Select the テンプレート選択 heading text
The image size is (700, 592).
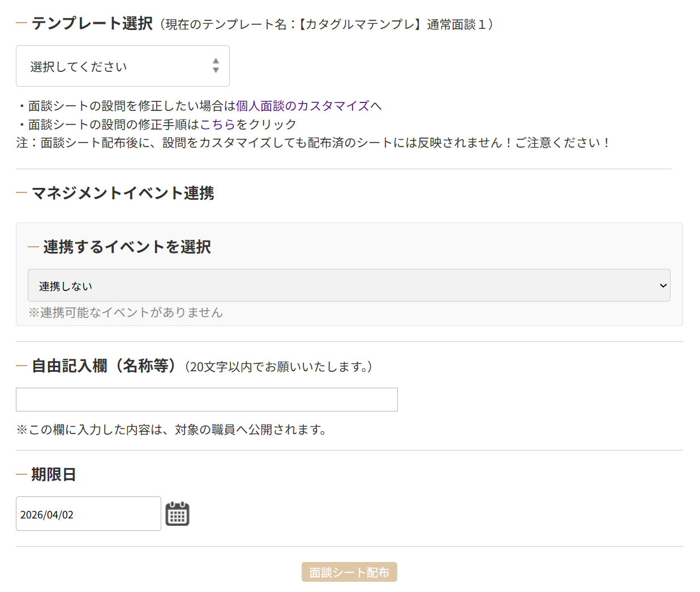(x=92, y=23)
